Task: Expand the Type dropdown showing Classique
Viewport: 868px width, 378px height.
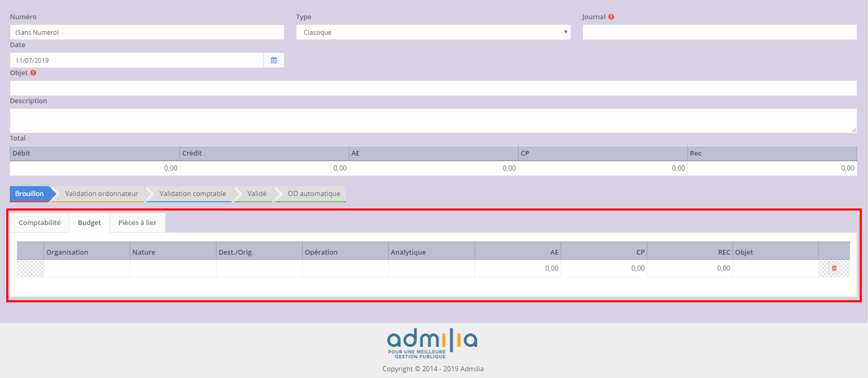Action: click(x=433, y=32)
